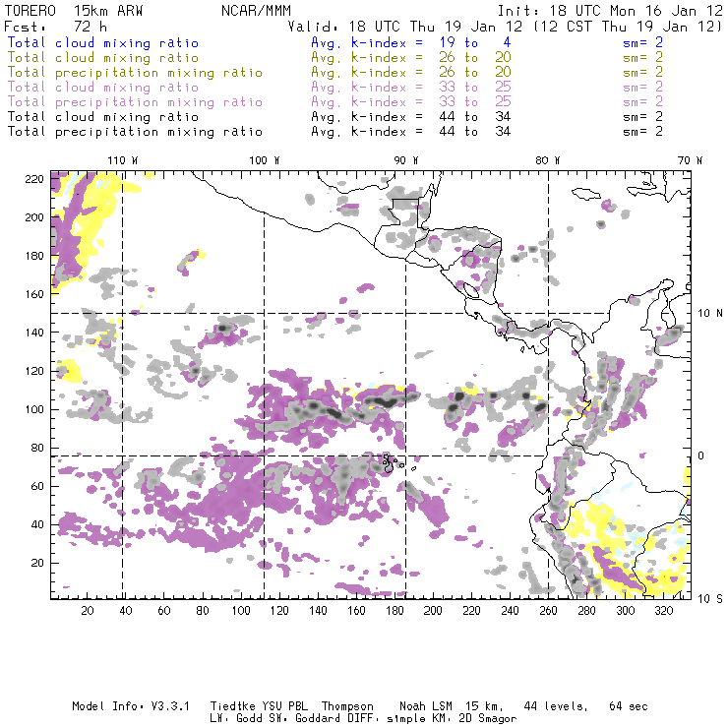Image resolution: width=728 pixels, height=728 pixels.
Task: Click the '90 W' longitude label
Action: tap(406, 160)
